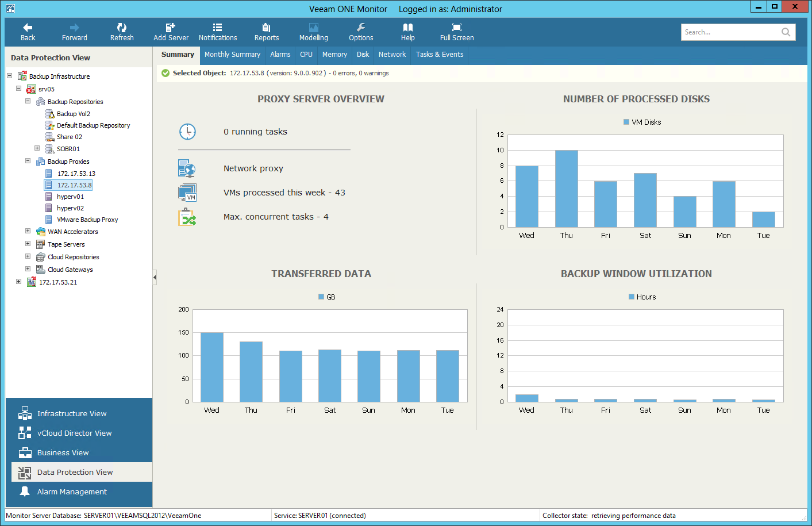Screen dimensions: 812x526
Task: Click the Tape Servers icon
Action: click(40, 244)
